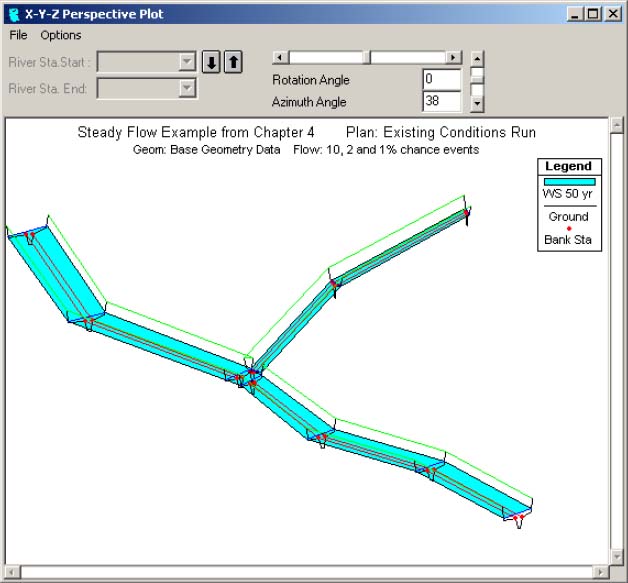
Task: Open the Options menu
Action: point(61,35)
